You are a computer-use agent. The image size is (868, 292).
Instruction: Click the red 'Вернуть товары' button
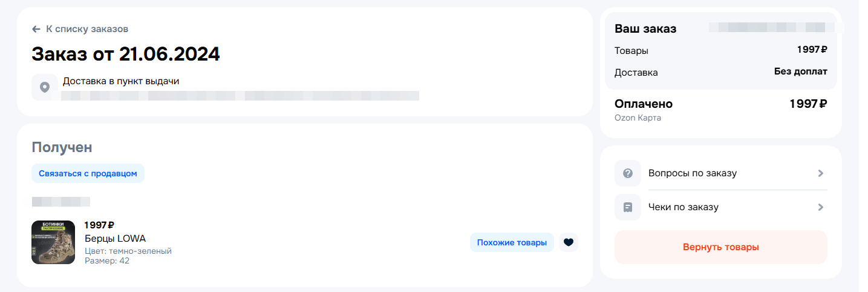click(720, 247)
